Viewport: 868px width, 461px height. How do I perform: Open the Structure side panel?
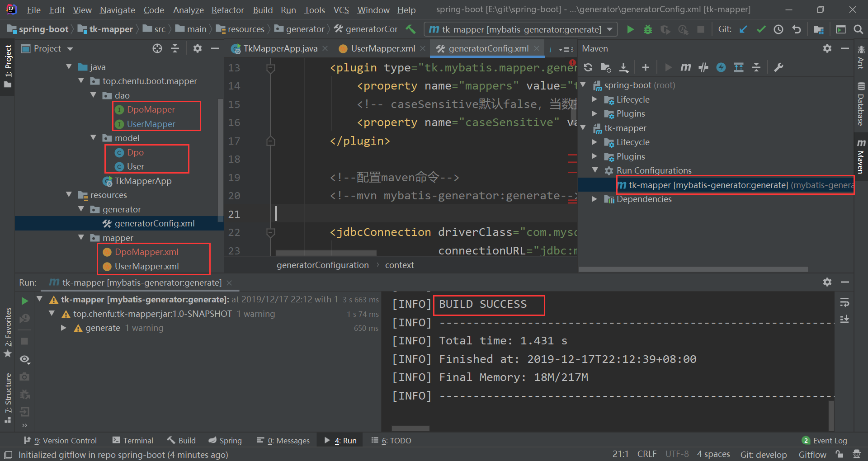[x=8, y=398]
